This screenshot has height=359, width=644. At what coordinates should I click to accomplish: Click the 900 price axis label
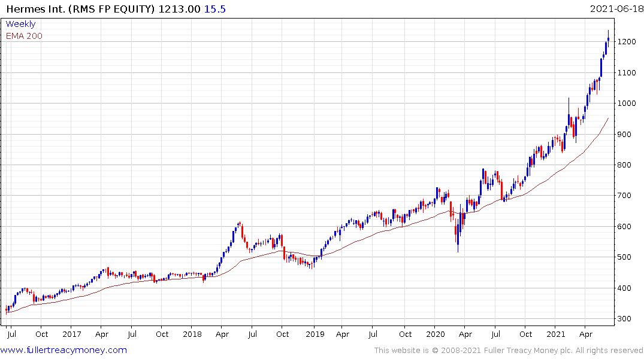[624, 135]
